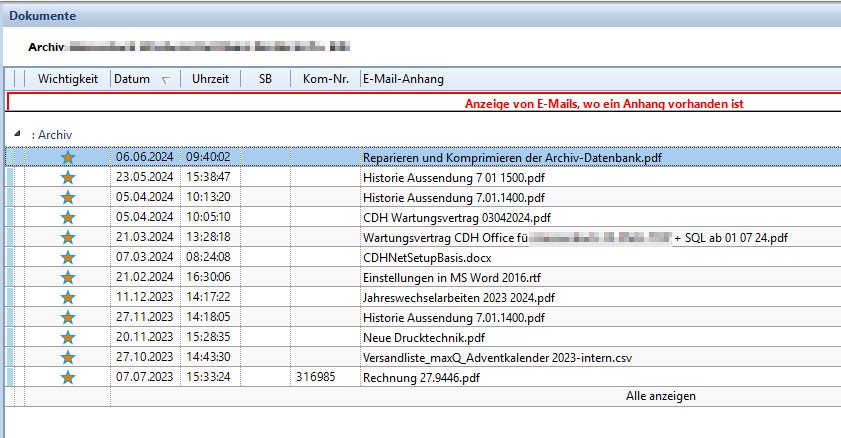This screenshot has height=438, width=841.
Task: Click star icon for CDH Wartungsvertrag 03042024.pdf
Action: pyautogui.click(x=68, y=218)
